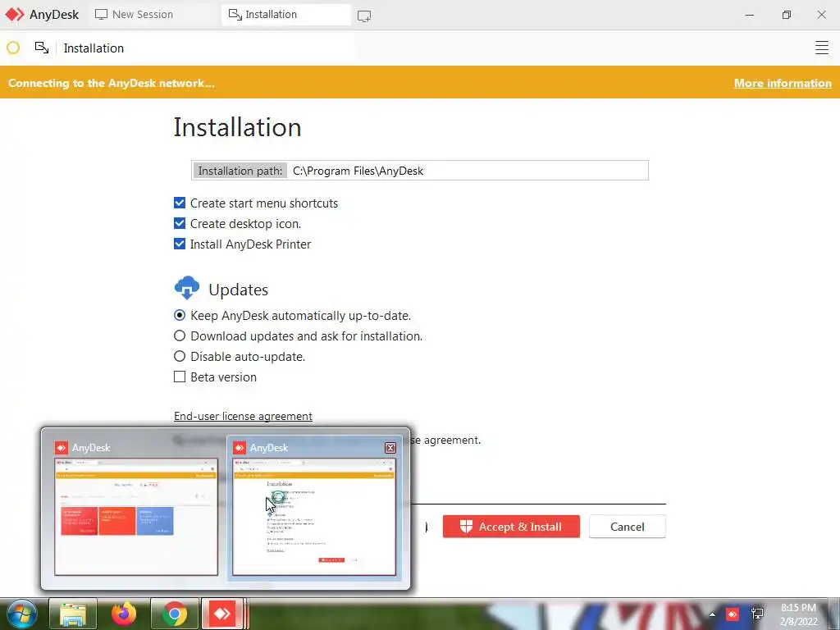The height and width of the screenshot is (630, 840).
Task: Select Keep AnyDesk automatically up-to-date
Action: 180,316
